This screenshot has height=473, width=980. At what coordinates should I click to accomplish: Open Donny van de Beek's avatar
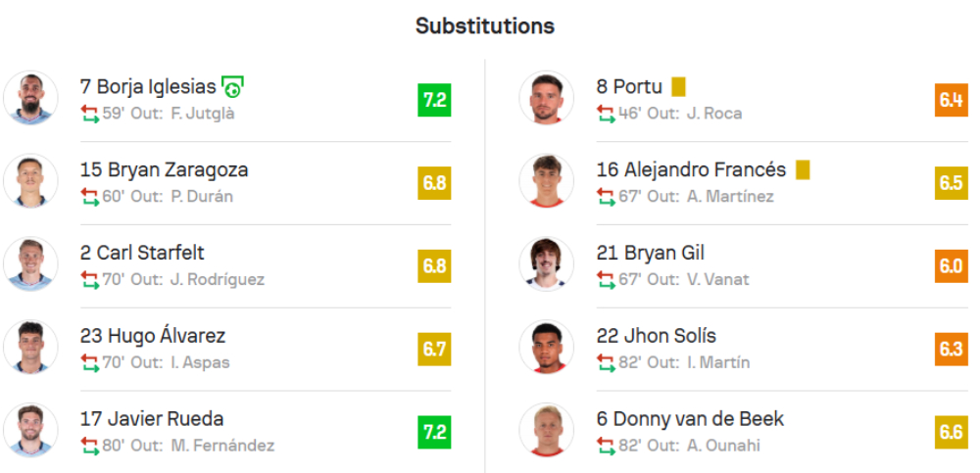546,431
